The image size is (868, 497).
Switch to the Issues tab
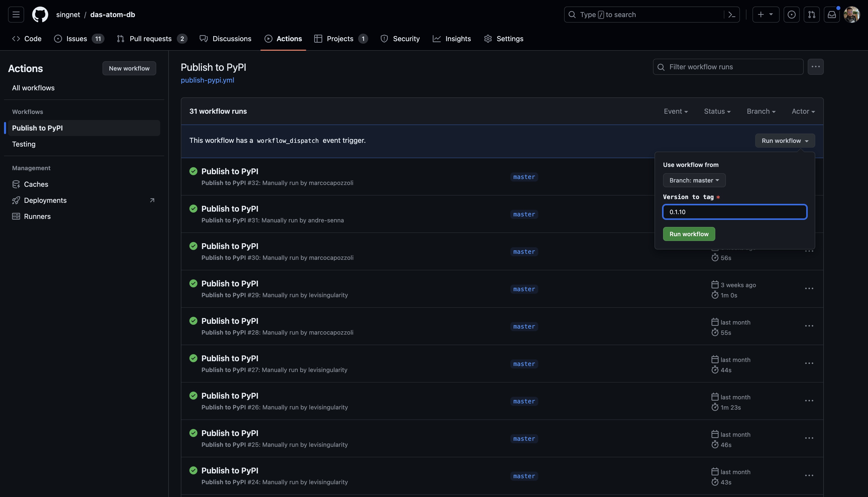click(x=79, y=39)
